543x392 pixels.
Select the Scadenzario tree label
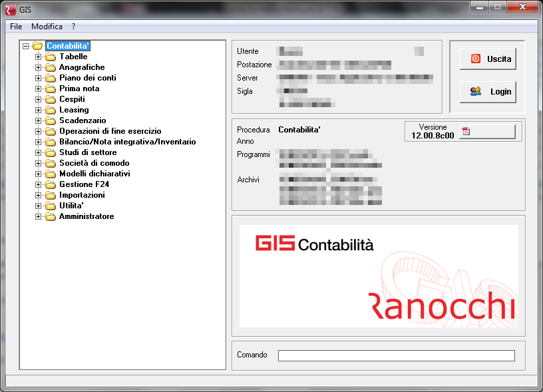point(83,120)
